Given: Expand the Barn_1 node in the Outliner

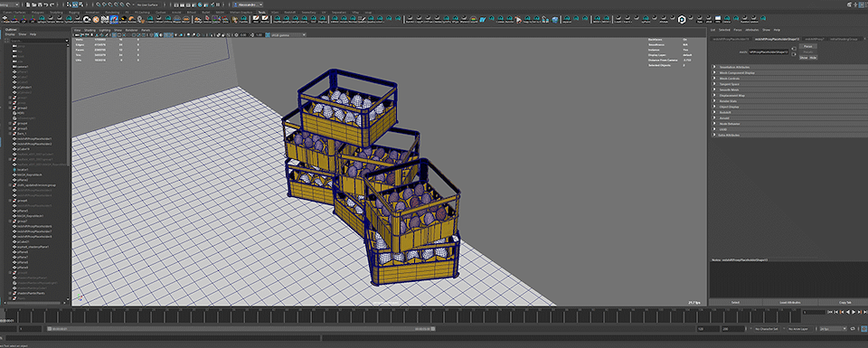Looking at the screenshot, I should pyautogui.click(x=11, y=134).
